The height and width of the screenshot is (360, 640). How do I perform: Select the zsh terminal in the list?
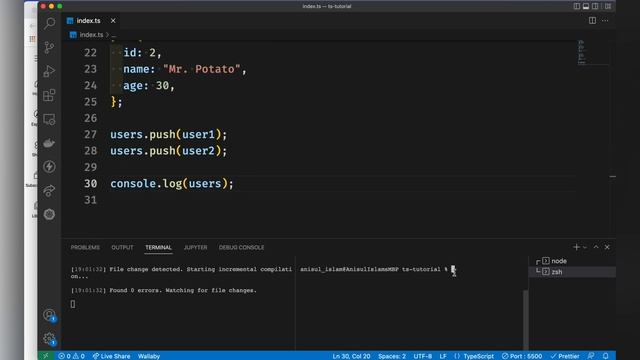pos(572,272)
